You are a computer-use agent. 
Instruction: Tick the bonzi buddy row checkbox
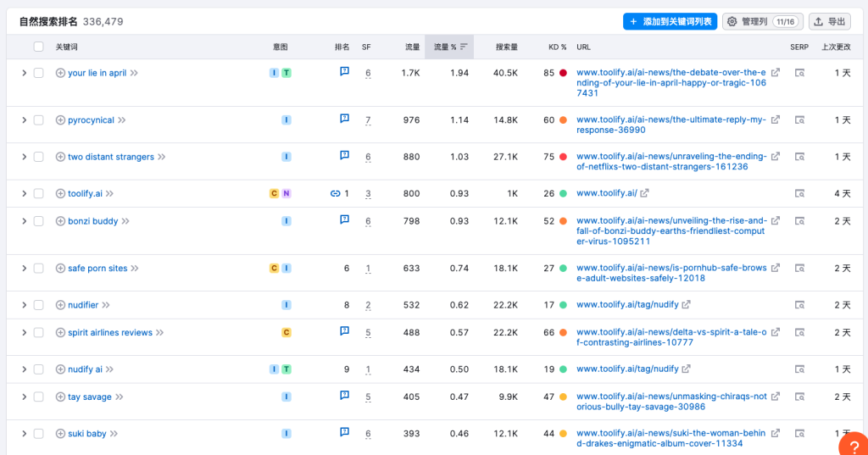pos(38,221)
